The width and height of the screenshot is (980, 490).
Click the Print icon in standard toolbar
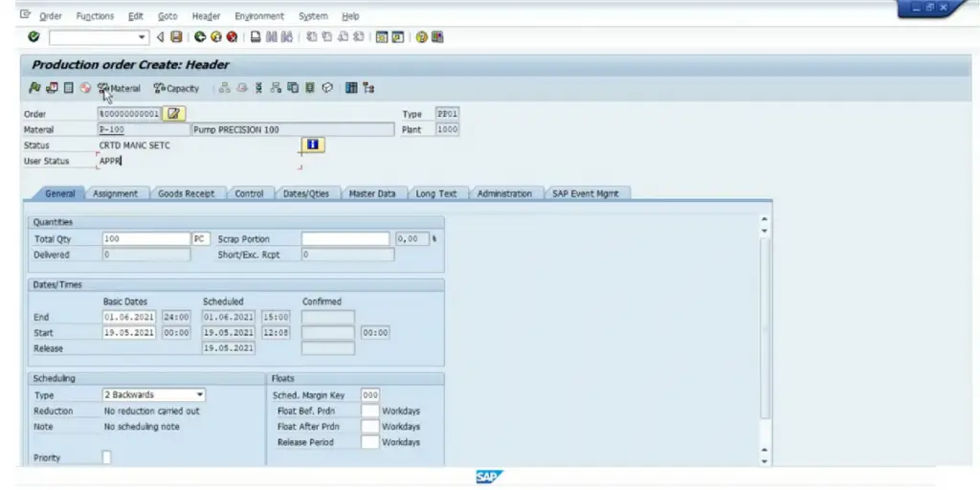tap(256, 37)
